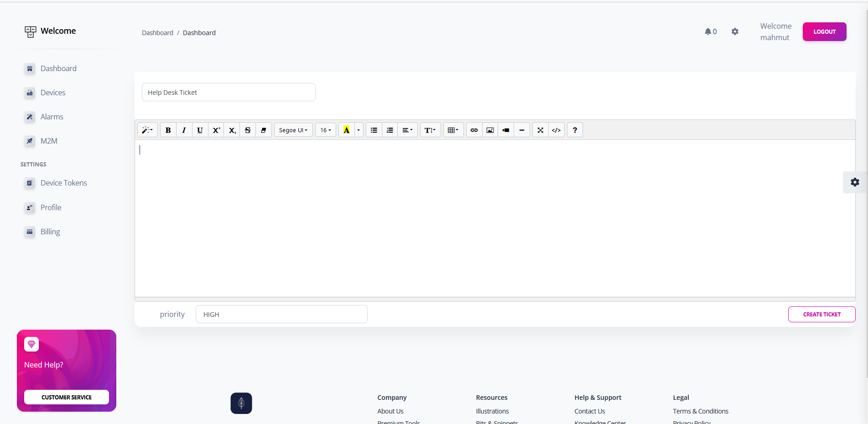The image size is (868, 424).
Task: Insert a video into the editor
Action: (505, 130)
